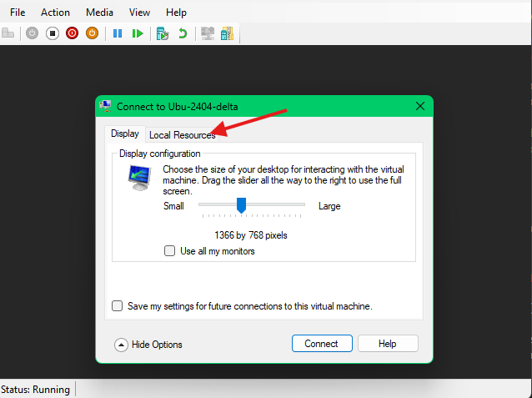Viewport: 532px width, 398px height.
Task: Click the green Revert arrow icon
Action: [183, 33]
